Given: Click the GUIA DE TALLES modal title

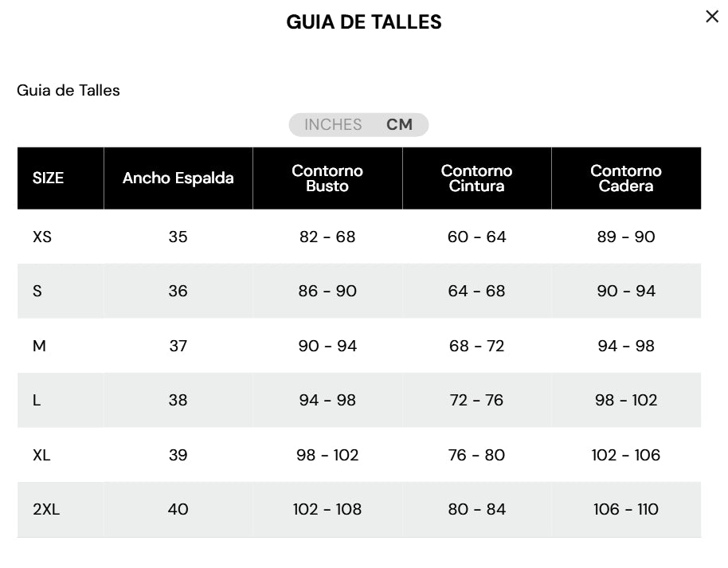Looking at the screenshot, I should pyautogui.click(x=364, y=22).
